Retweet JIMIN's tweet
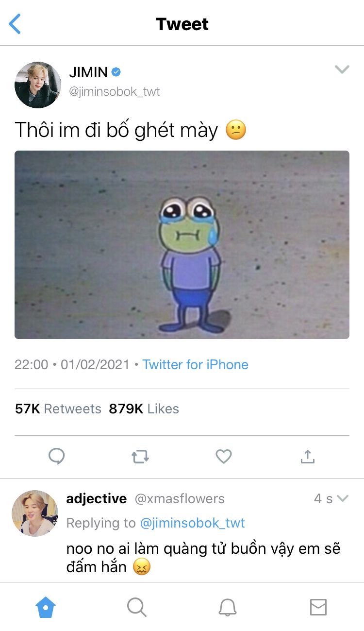The width and height of the screenshot is (364, 631). click(x=140, y=457)
